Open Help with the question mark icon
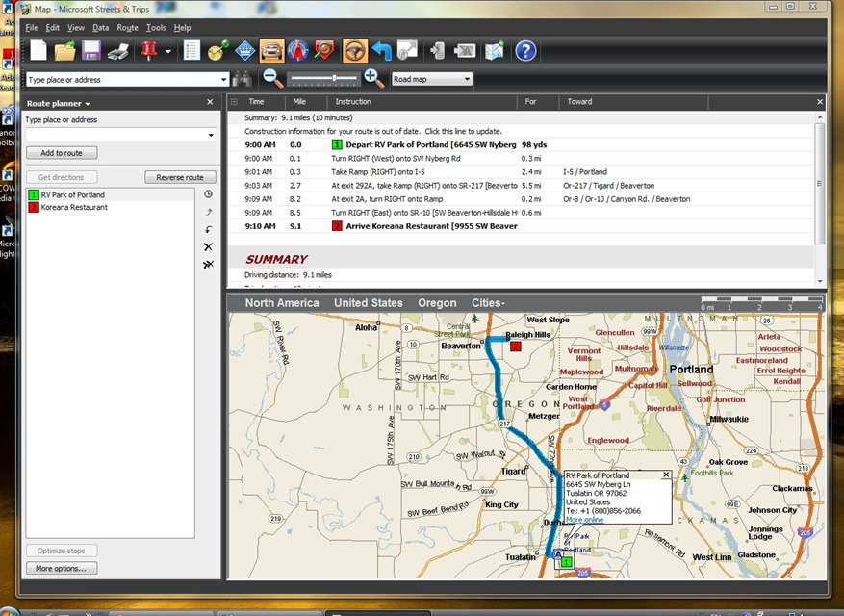Image resolution: width=844 pixels, height=616 pixels. pos(525,51)
